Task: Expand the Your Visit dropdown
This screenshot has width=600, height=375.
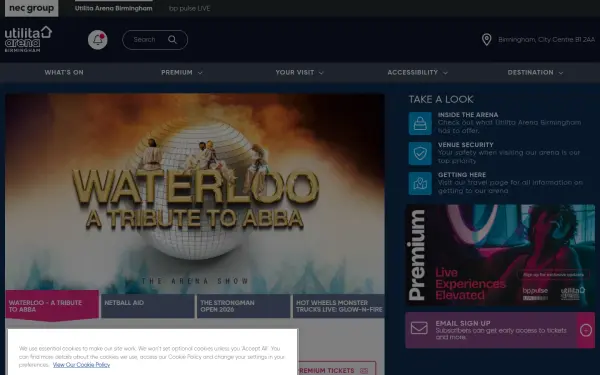Action: pyautogui.click(x=299, y=72)
